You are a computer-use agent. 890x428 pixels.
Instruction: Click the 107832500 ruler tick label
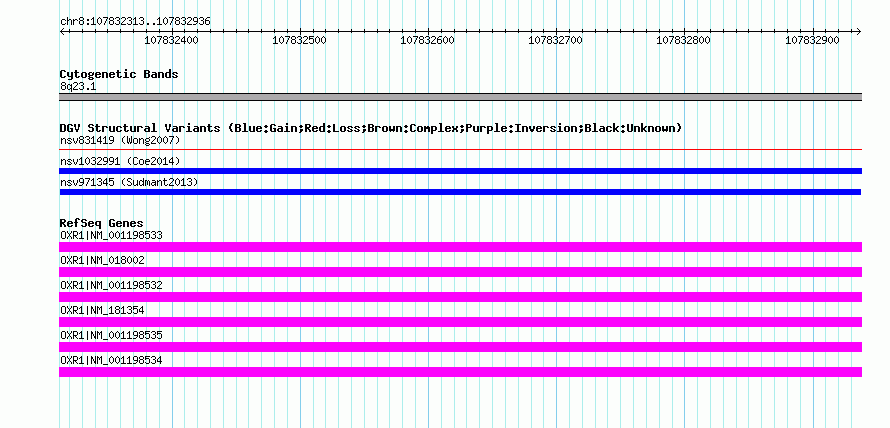[300, 40]
